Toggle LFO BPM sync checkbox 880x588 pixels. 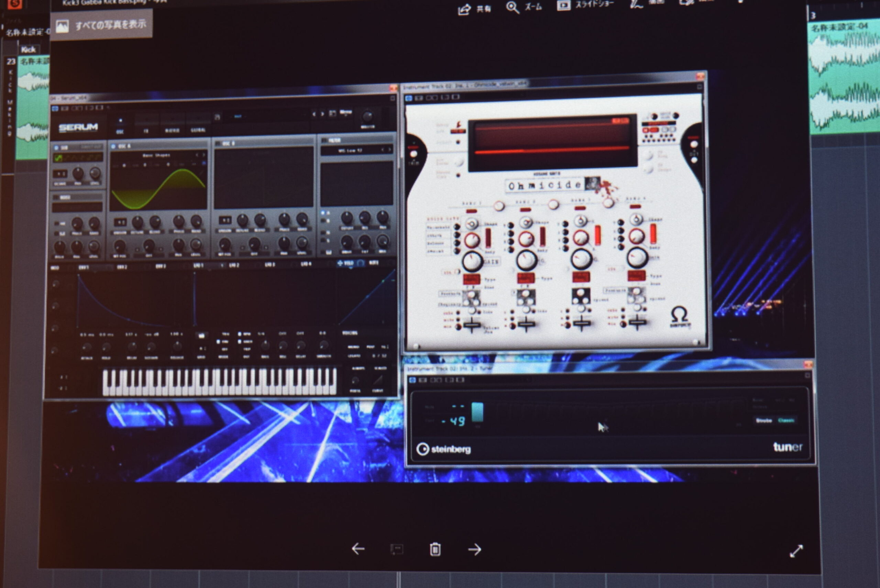point(240,333)
